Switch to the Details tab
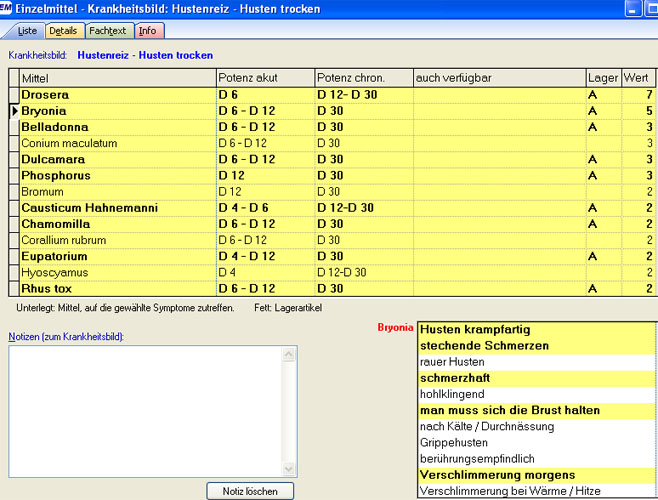The image size is (658, 500). 63,31
